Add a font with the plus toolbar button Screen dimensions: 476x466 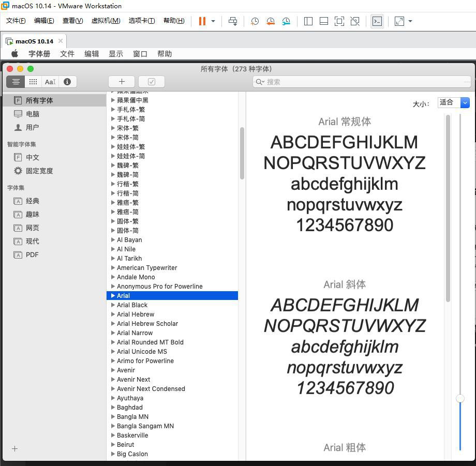(122, 82)
